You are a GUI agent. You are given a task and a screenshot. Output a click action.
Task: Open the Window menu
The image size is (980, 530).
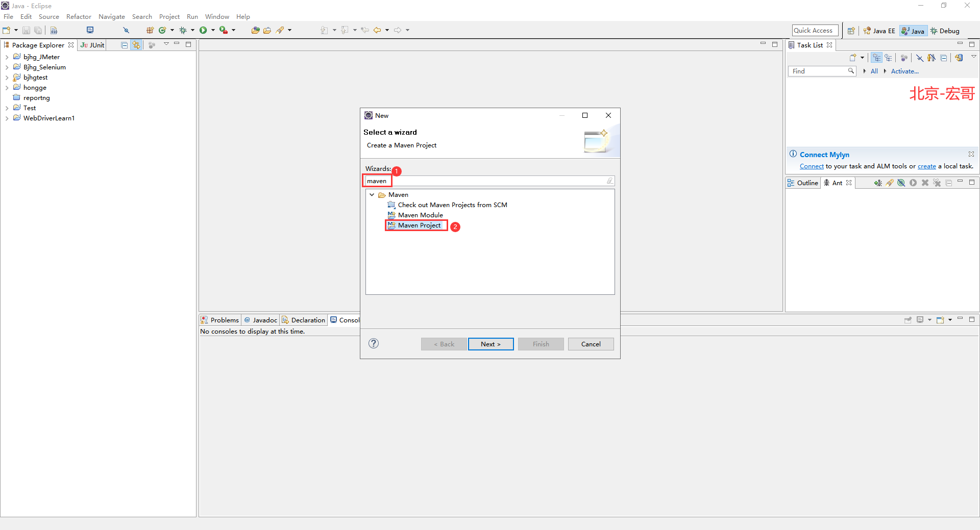click(217, 16)
